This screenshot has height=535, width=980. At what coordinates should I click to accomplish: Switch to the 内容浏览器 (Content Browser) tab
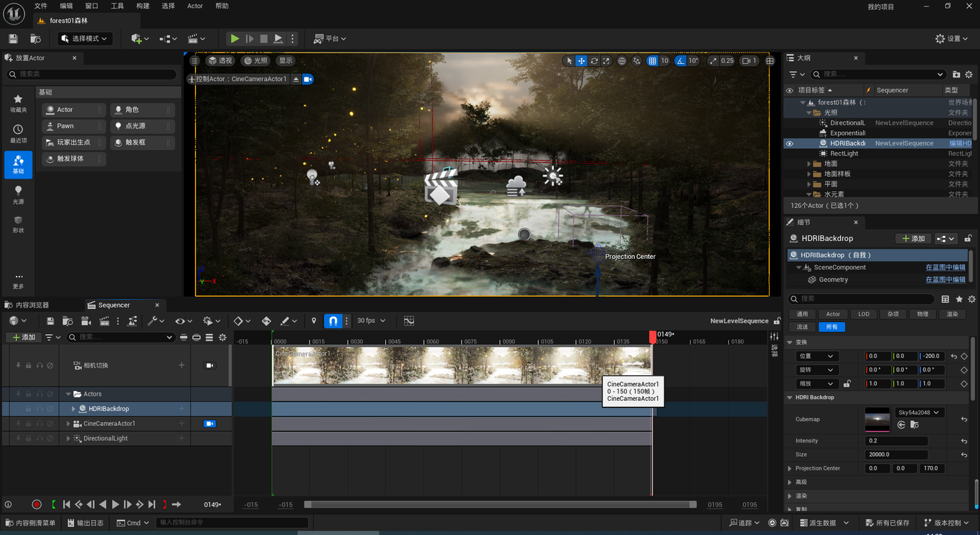click(x=32, y=305)
